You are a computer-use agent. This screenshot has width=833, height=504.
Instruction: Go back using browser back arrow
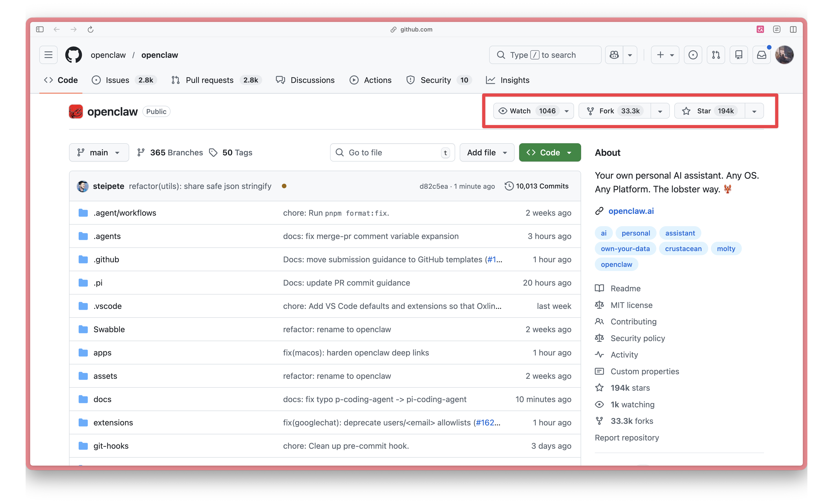57,29
